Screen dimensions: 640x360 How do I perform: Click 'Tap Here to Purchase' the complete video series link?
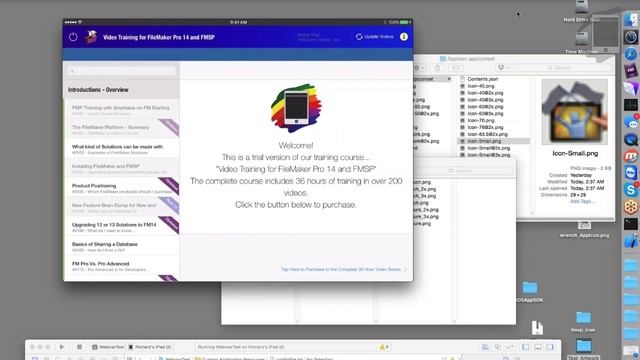(x=344, y=269)
